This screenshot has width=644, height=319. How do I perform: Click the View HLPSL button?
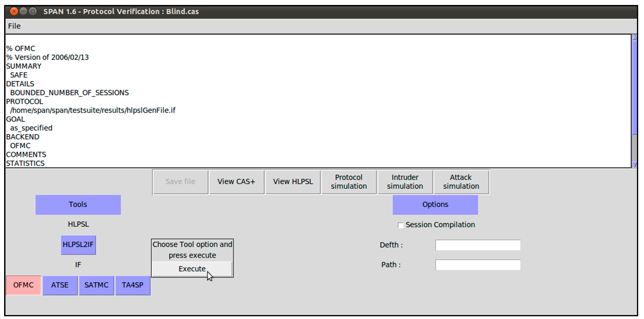click(293, 182)
